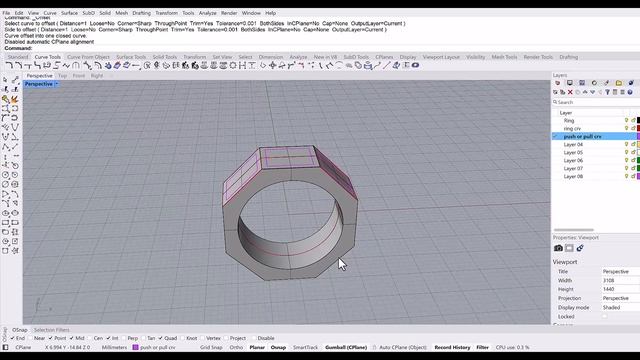Image resolution: width=640 pixels, height=360 pixels.
Task: Enable the Cen object snap checkbox
Action: pyautogui.click(x=89, y=338)
